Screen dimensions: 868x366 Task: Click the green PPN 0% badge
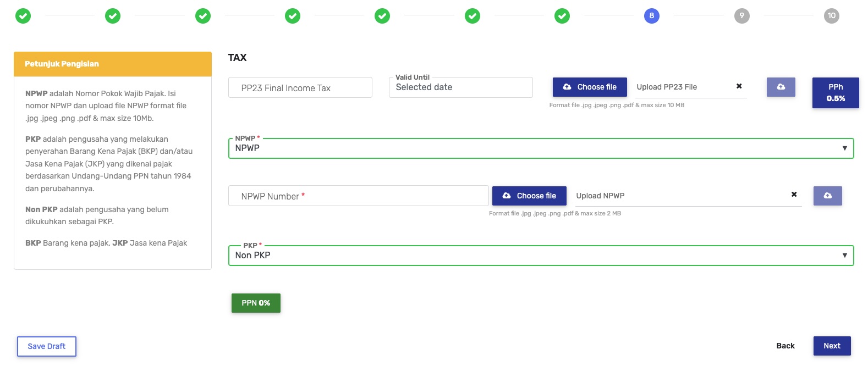click(256, 303)
